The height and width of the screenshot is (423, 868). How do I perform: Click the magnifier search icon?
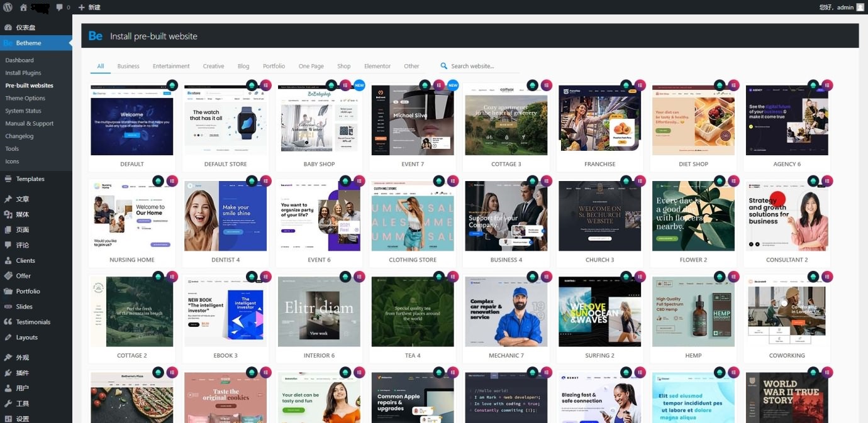(444, 66)
